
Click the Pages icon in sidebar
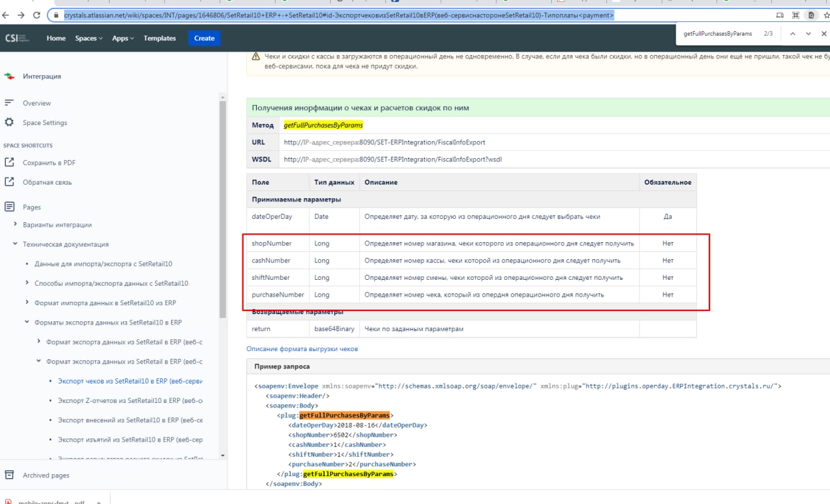pyautogui.click(x=9, y=207)
